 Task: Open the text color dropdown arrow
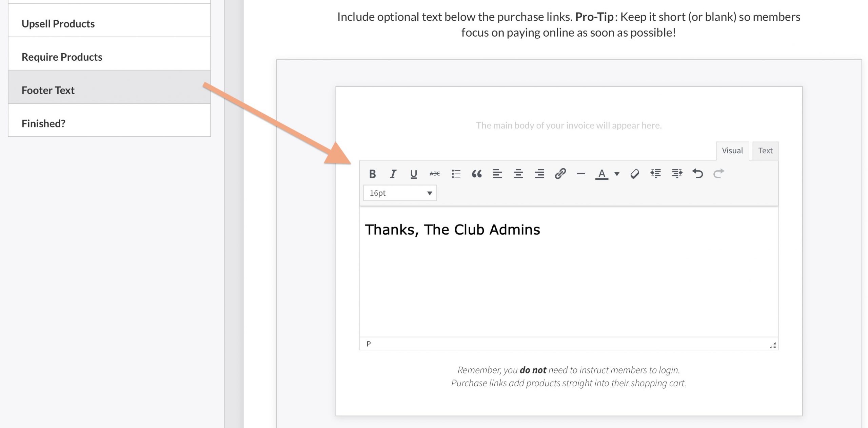(617, 174)
